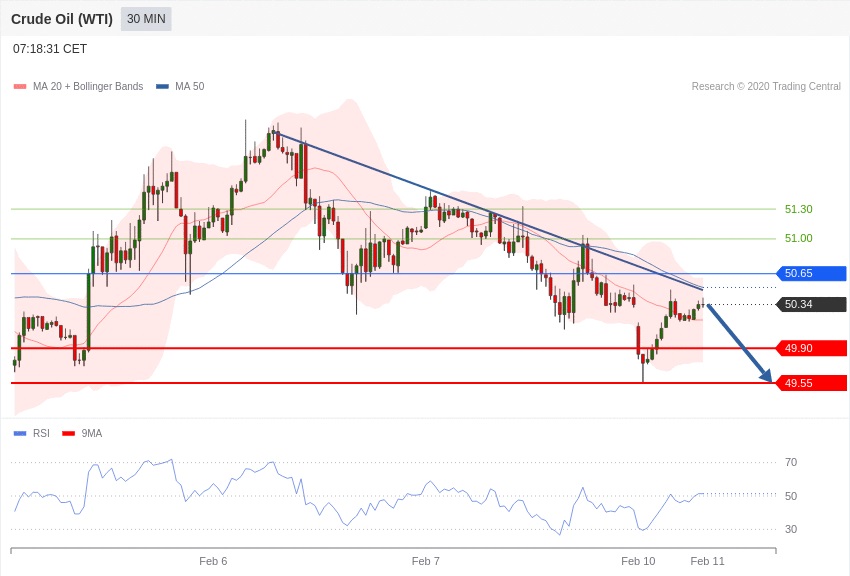
Task: Select the Feb 10 date marker
Action: (638, 561)
